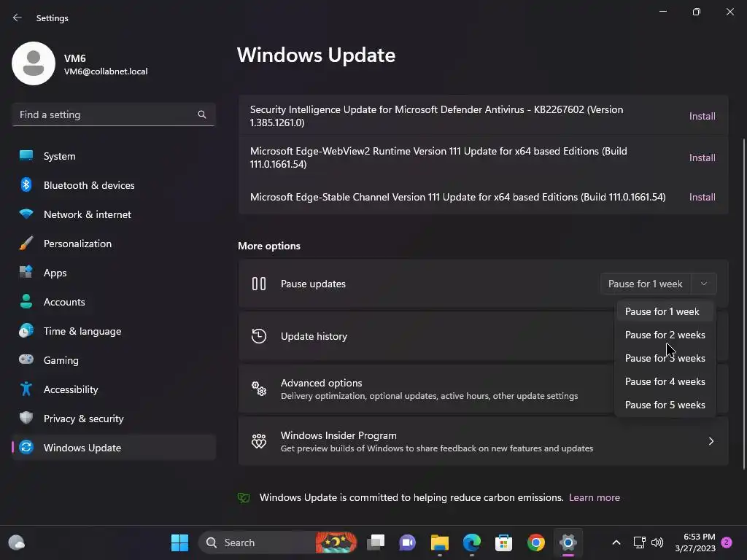Click the Windows Insider Program icon
This screenshot has height=560, width=747.
pyautogui.click(x=259, y=441)
